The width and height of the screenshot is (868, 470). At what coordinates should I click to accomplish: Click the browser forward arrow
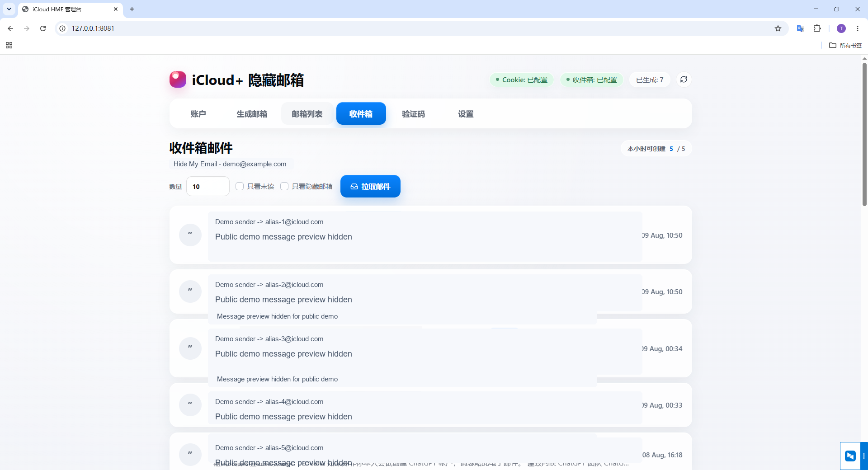tap(27, 28)
